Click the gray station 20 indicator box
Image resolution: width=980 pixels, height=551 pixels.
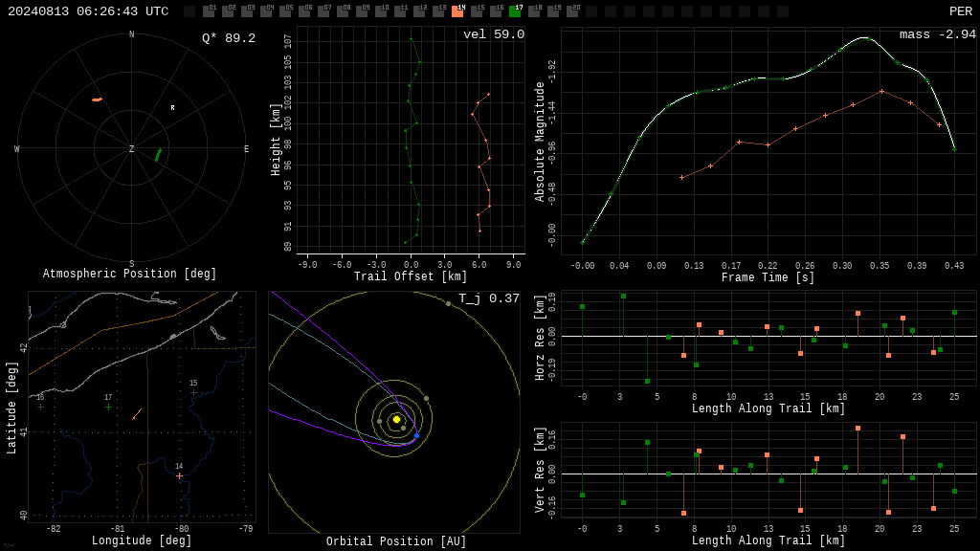[572, 11]
